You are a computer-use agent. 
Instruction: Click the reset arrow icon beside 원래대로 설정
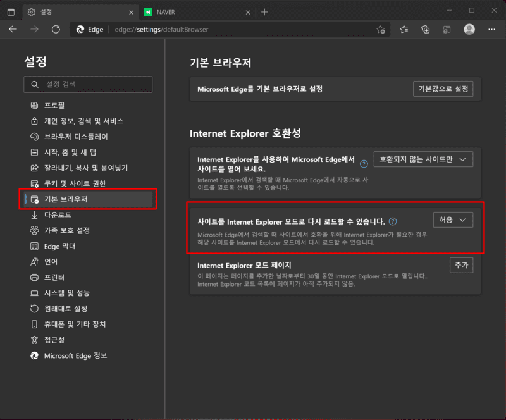tap(34, 309)
